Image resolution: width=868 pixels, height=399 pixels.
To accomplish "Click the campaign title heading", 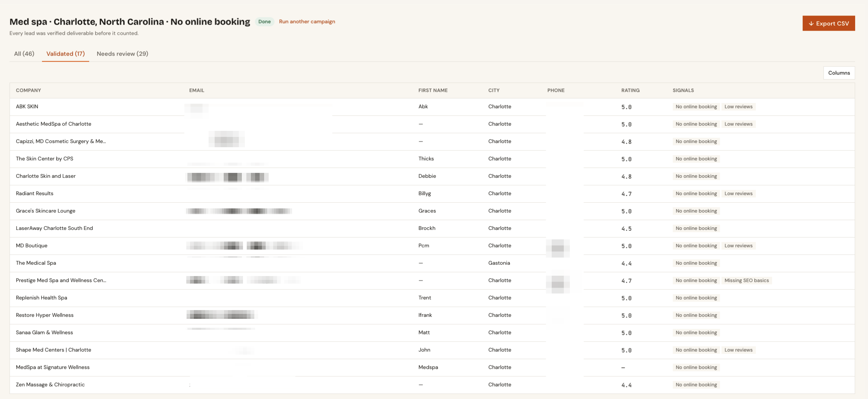I will point(130,22).
